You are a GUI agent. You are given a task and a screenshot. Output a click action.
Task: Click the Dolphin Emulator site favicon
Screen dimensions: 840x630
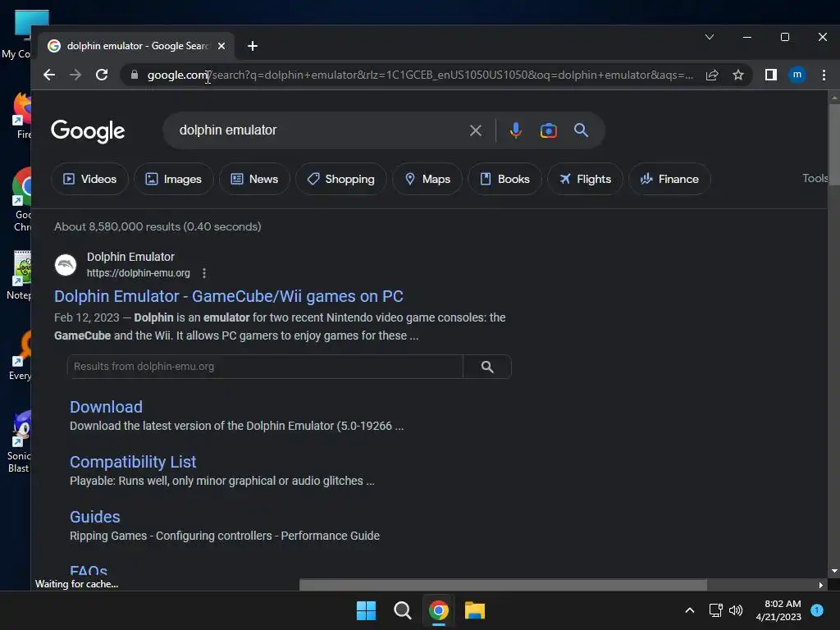point(66,265)
